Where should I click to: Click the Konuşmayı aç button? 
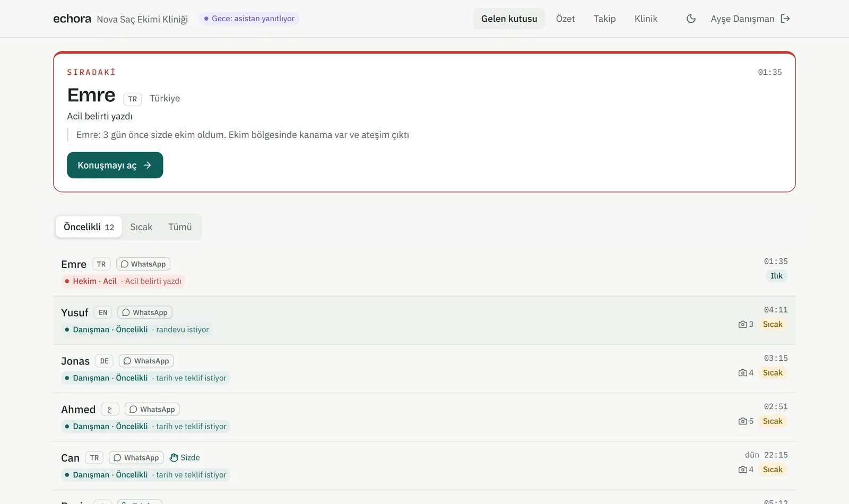pyautogui.click(x=115, y=165)
